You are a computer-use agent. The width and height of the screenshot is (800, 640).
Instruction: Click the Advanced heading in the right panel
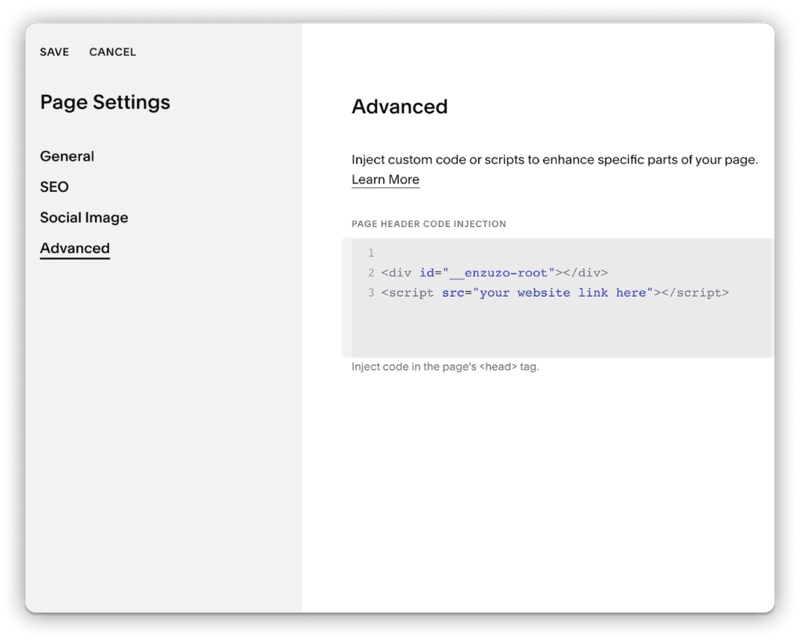coord(399,107)
